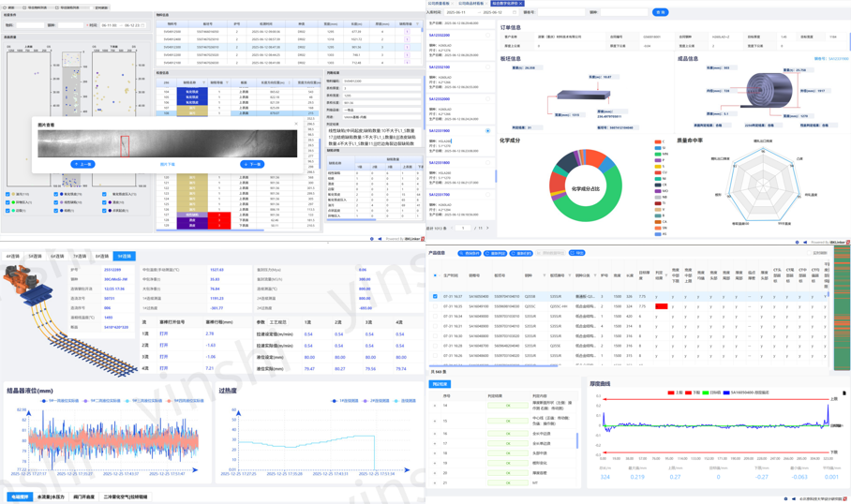Go to the next page of the coil list
851x504 pixels.
[x=487, y=228]
